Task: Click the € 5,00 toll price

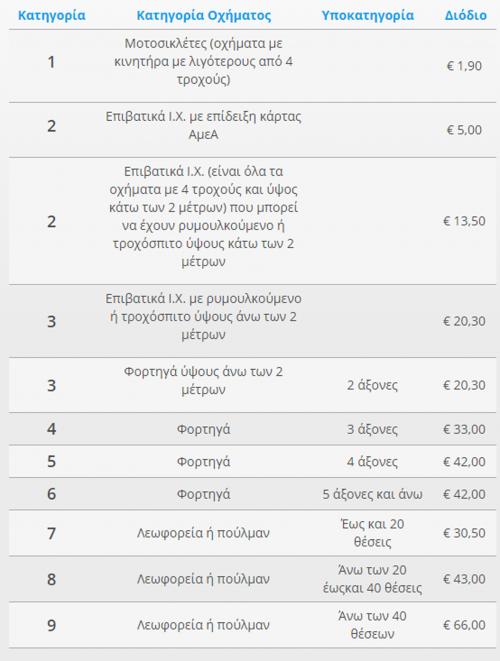Action: (x=464, y=130)
